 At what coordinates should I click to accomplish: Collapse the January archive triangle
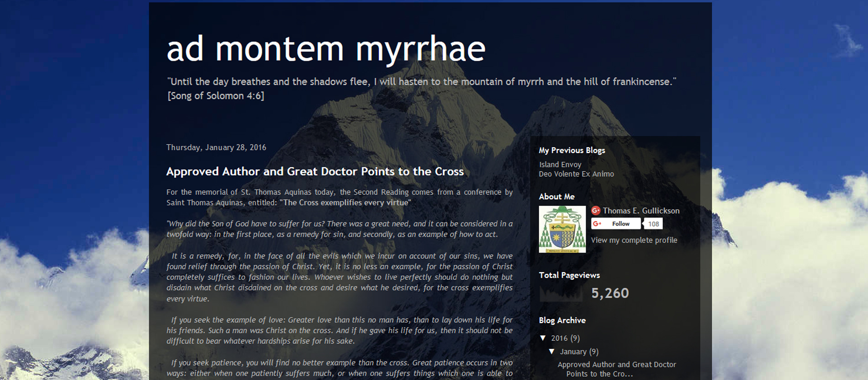tap(552, 352)
